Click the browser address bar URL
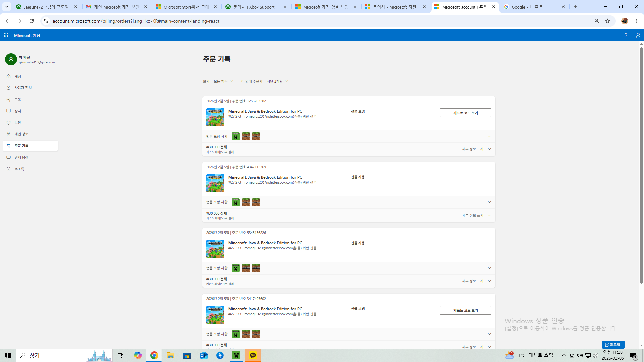644x362 pixels. pyautogui.click(x=136, y=21)
